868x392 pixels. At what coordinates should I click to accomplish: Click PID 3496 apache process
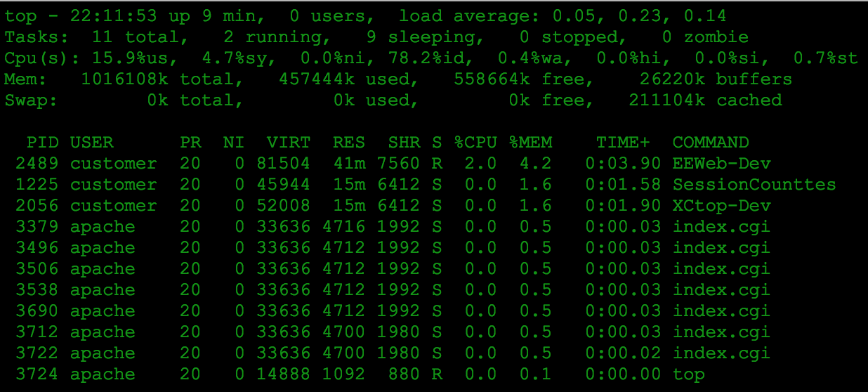(37, 247)
